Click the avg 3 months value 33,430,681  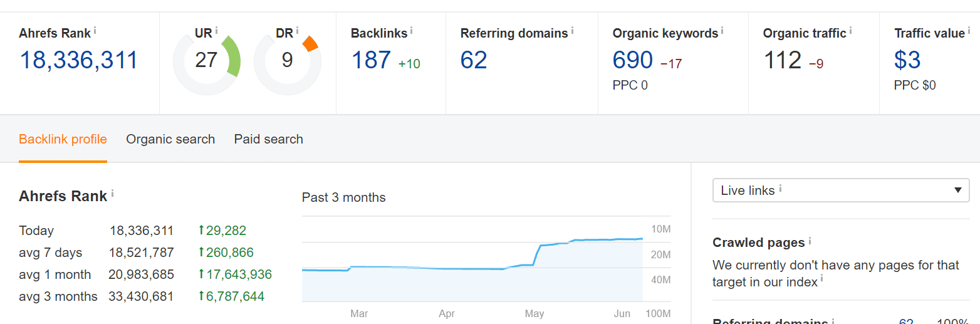142,296
